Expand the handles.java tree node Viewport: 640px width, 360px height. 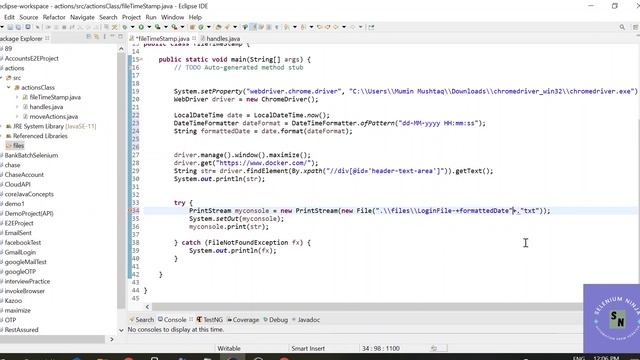17,107
